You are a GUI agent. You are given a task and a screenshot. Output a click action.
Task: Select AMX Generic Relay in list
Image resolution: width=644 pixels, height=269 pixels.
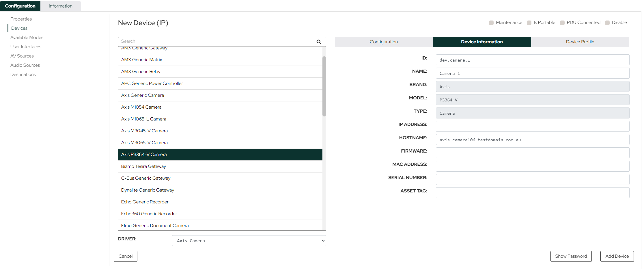[x=220, y=72]
